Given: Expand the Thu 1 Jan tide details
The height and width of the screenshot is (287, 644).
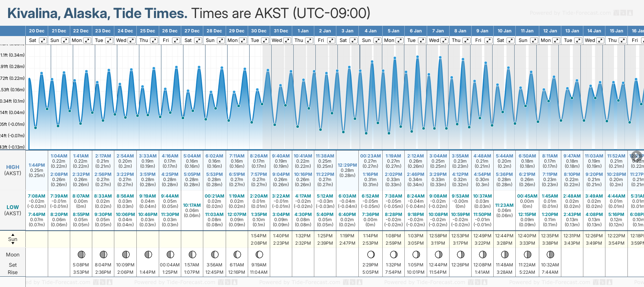Looking at the screenshot, I should [x=309, y=40].
